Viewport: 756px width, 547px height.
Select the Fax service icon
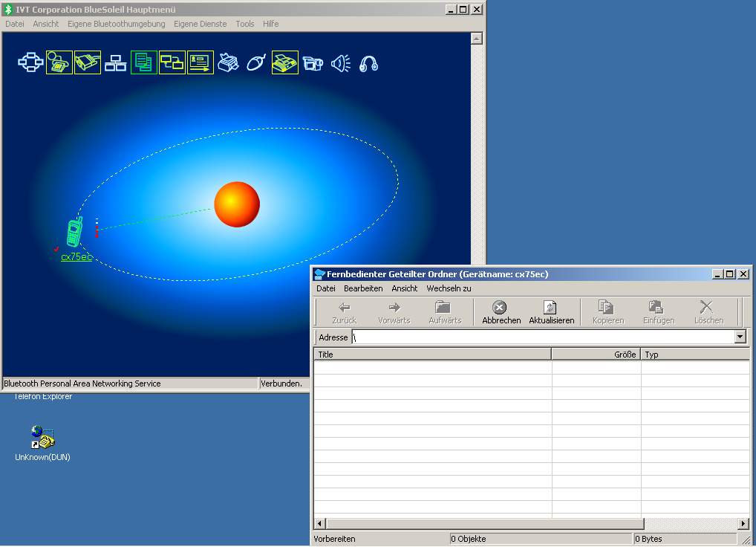click(285, 62)
